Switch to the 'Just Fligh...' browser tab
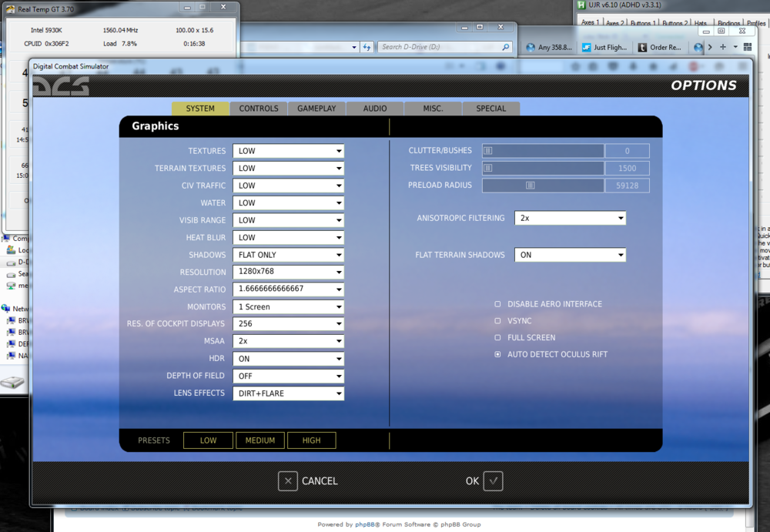 tap(604, 47)
